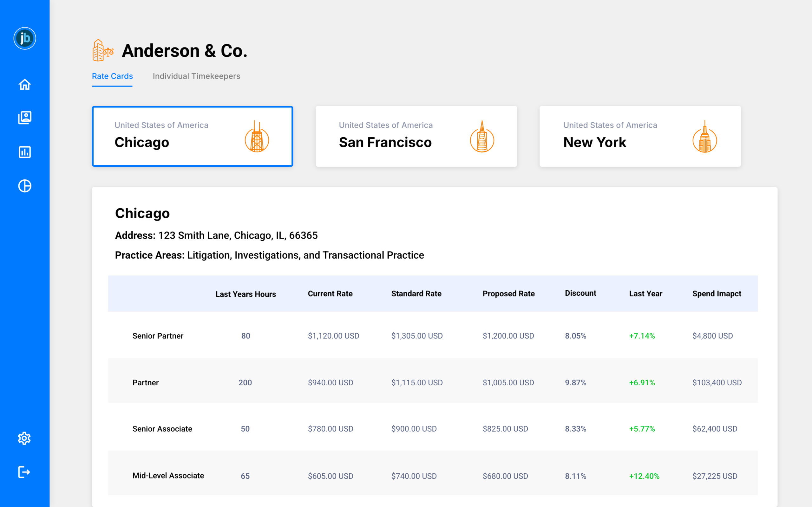Viewport: 812px width, 507px height.
Task: Switch to the Rate Cards tab
Action: [x=112, y=76]
